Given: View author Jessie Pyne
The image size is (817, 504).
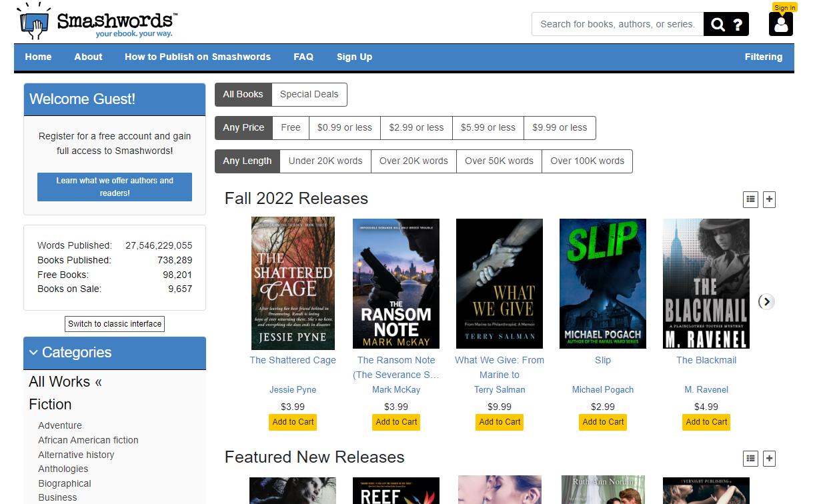Looking at the screenshot, I should pos(293,390).
